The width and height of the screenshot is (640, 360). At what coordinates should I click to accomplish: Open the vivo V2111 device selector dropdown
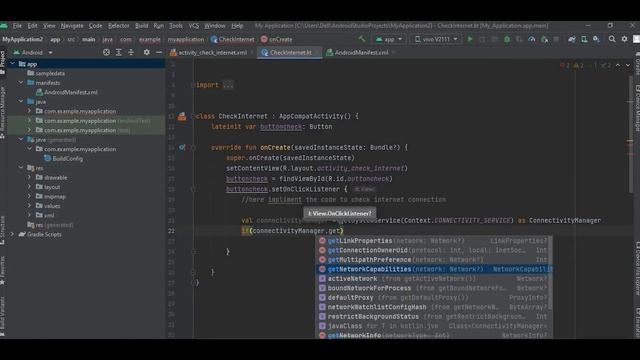click(x=436, y=39)
